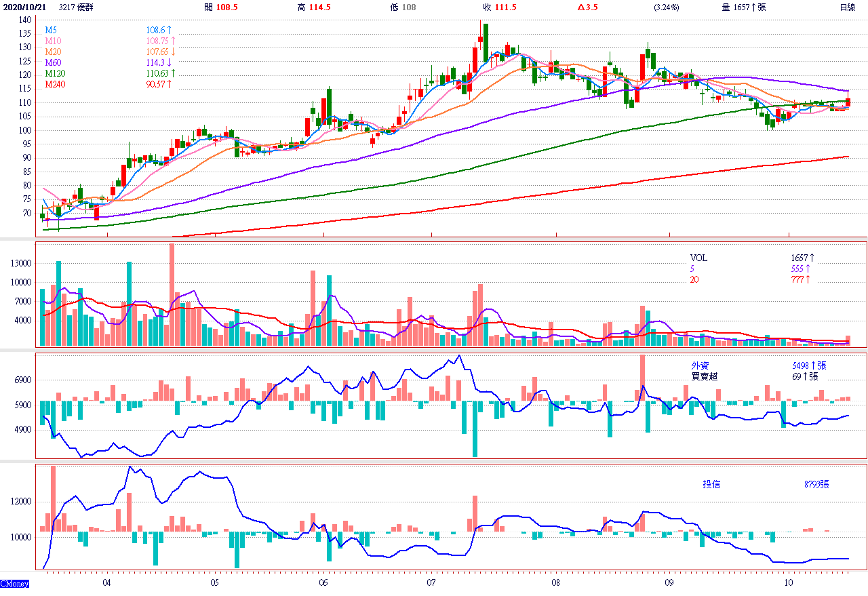Click the M60 moving average legend
Screen dimensions: 868x596
[x=53, y=63]
